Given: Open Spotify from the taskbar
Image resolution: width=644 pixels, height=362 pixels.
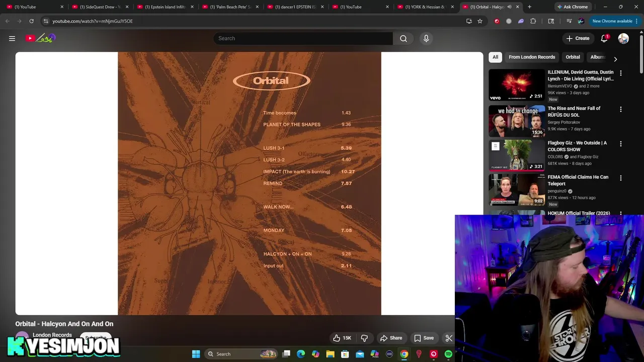Looking at the screenshot, I should pos(448,354).
